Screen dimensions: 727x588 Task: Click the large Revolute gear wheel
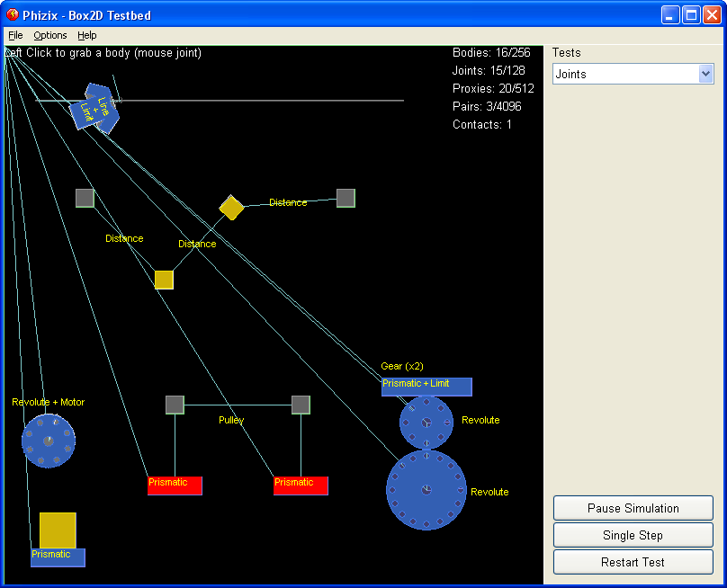coord(426,490)
